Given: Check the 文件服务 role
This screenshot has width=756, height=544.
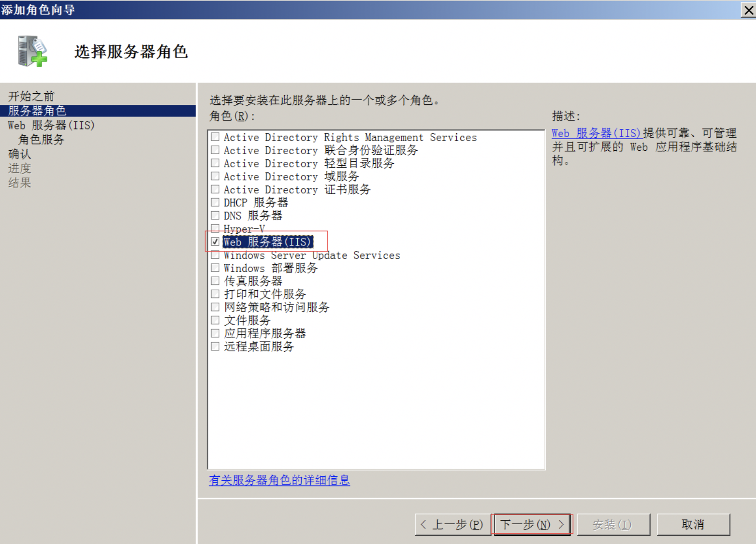Looking at the screenshot, I should tap(215, 320).
